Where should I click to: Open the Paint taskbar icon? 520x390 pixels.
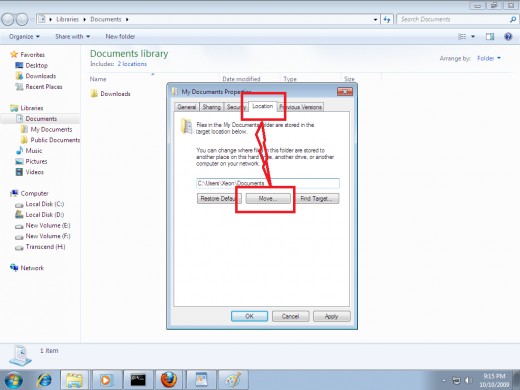pos(233,380)
